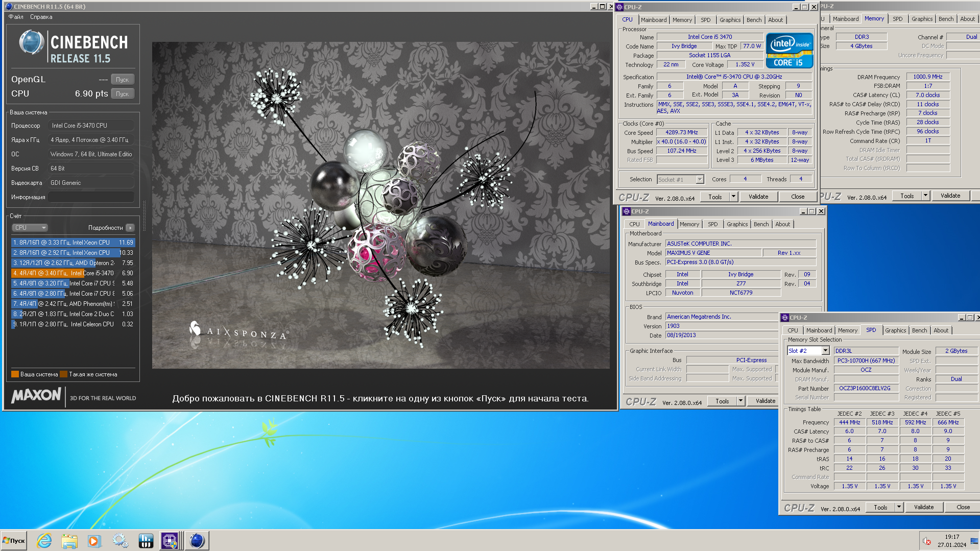Click BIOS version 1903 field
Viewport: 980px width, 551px height.
click(722, 326)
